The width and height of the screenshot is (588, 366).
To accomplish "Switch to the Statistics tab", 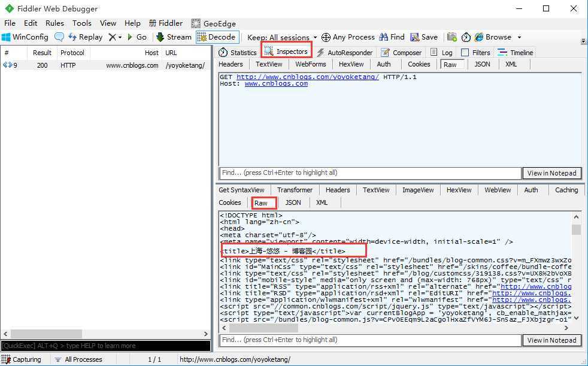I will coord(237,53).
